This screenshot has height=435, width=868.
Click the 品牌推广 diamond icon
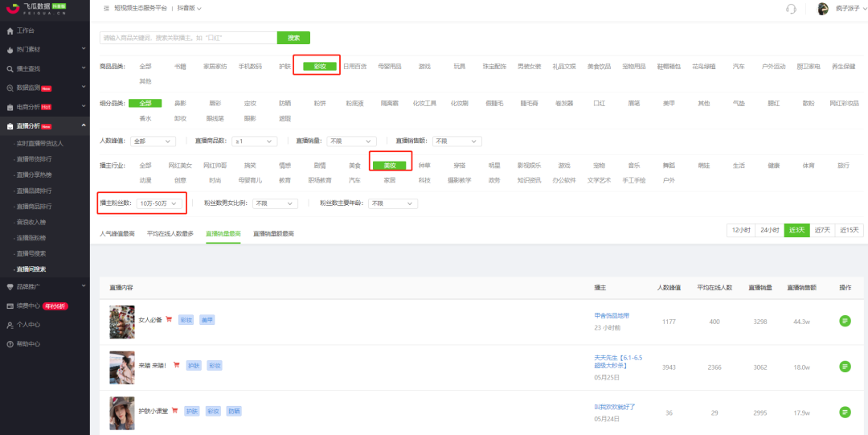[10, 286]
